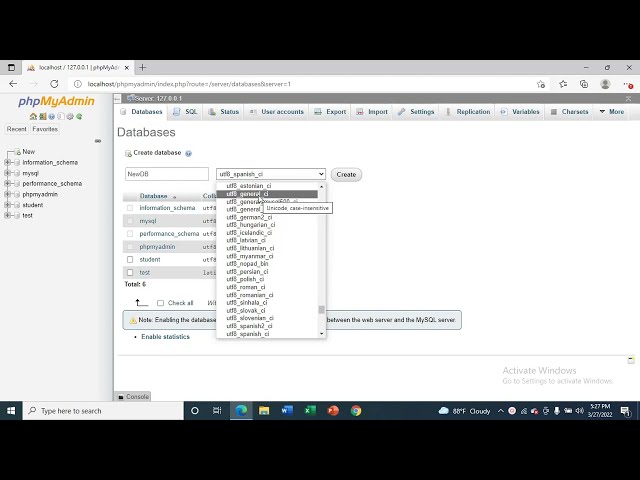Click the browser back arrow
Viewport: 640px width, 480px height.
tap(13, 84)
